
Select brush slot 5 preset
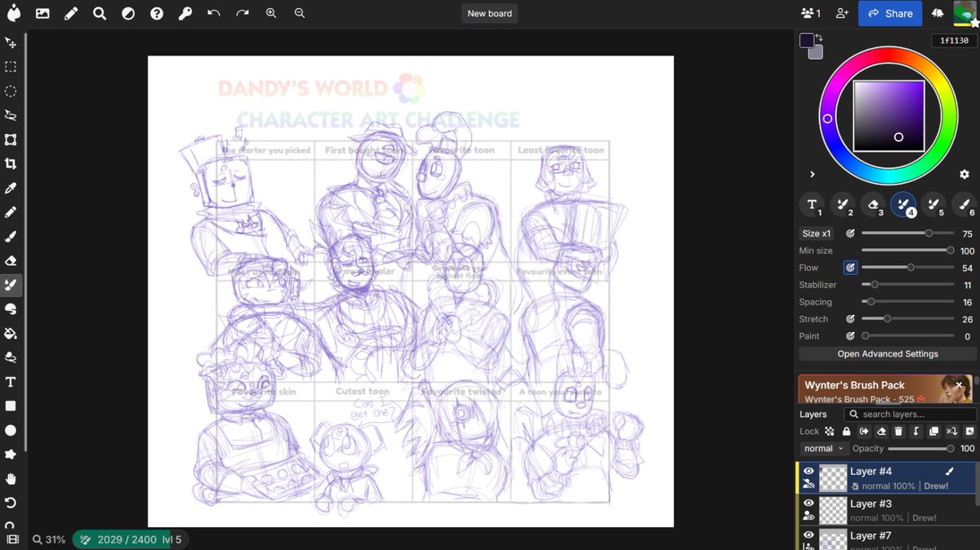(934, 205)
